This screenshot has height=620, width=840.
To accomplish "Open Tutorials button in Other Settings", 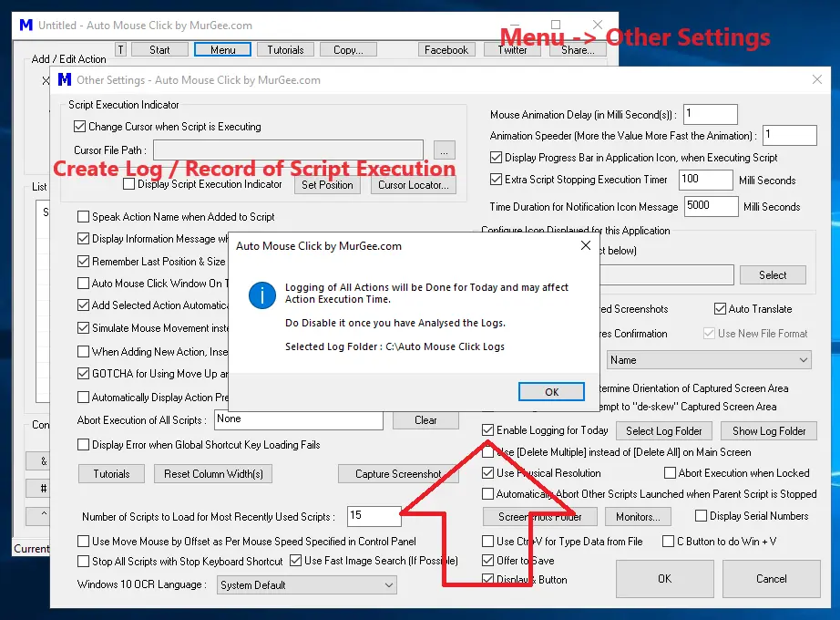I will (111, 473).
